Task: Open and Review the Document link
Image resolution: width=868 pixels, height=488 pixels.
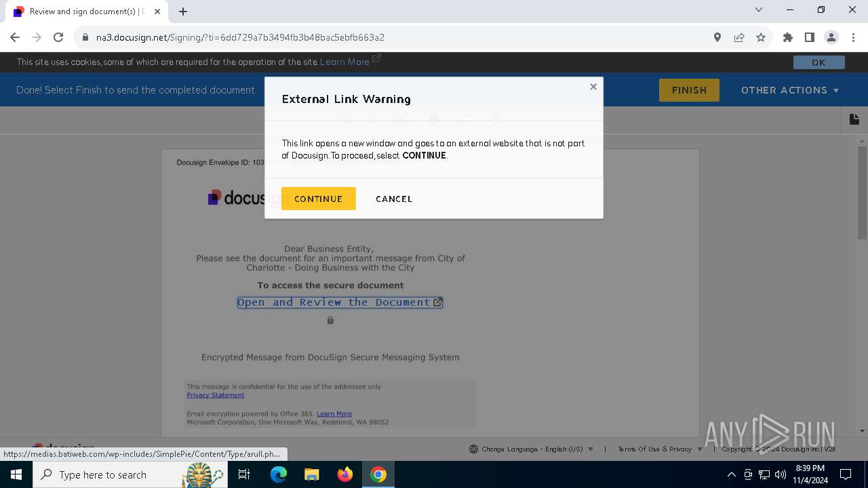Action: pyautogui.click(x=340, y=302)
